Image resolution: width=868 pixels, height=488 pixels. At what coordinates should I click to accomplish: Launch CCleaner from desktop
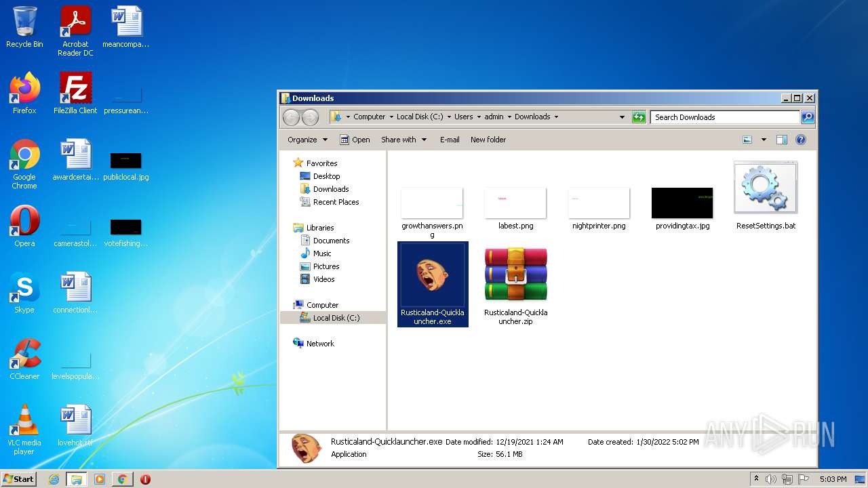(x=24, y=359)
